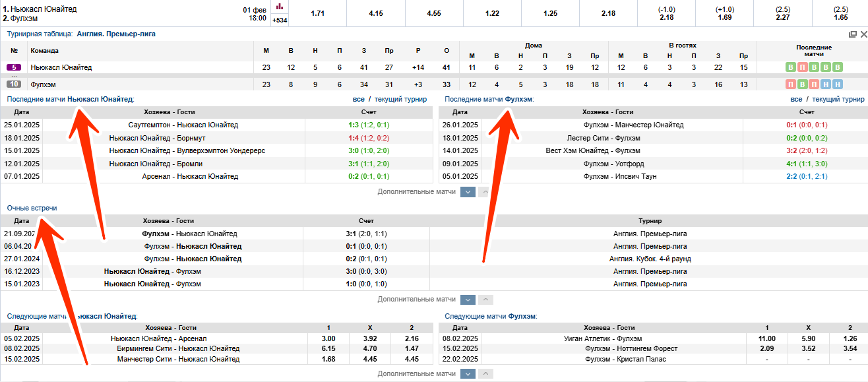Image resolution: width=868 pixels, height=382 pixels.
Task: Click Newcastle United's red П form badge
Action: (802, 67)
